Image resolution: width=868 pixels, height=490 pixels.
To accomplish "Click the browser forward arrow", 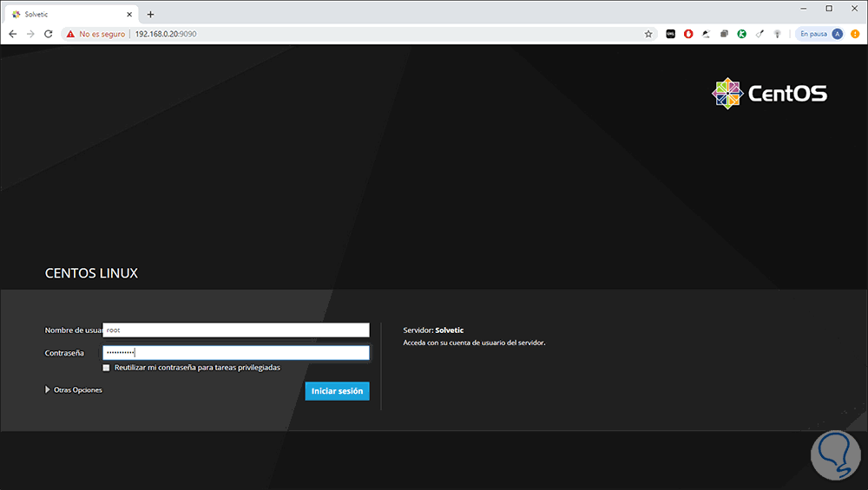I will point(30,34).
